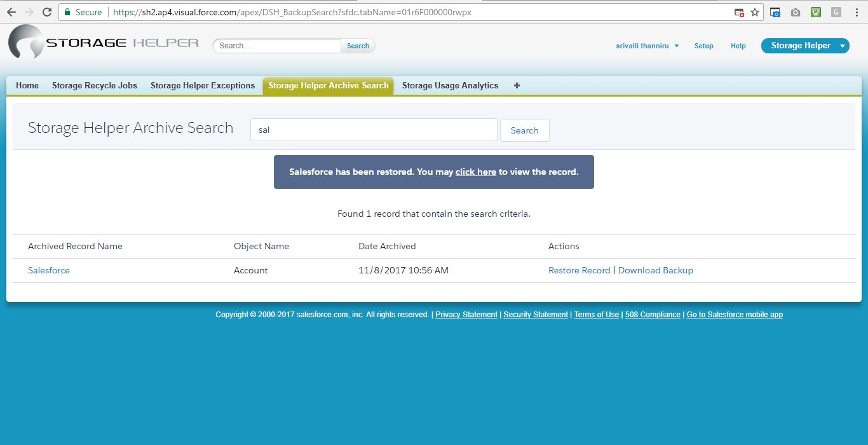
Task: Go to the Home tab
Action: pos(27,86)
